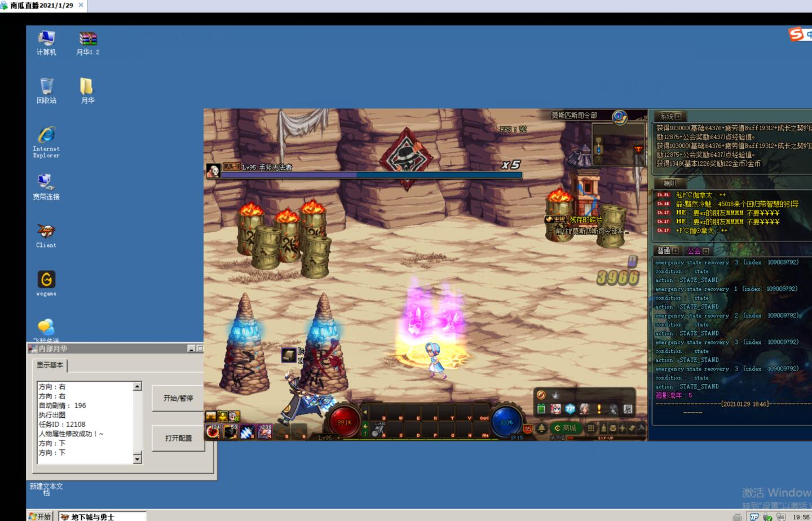Click the TP tray icon in taskbar
The width and height of the screenshot is (812, 521).
(x=754, y=517)
